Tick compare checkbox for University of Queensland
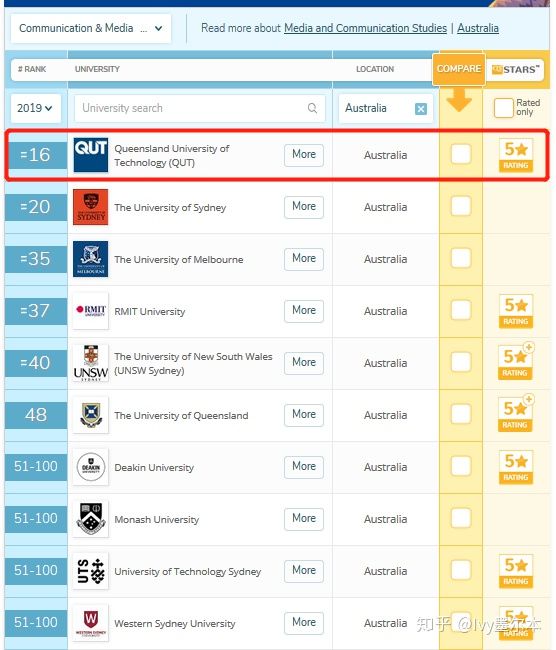 tap(461, 414)
